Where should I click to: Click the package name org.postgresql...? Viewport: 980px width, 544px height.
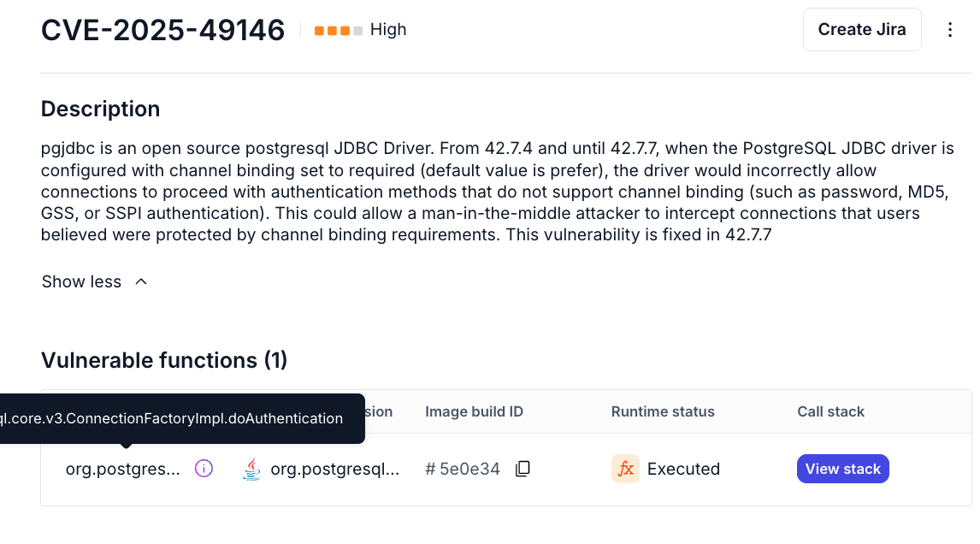point(335,469)
